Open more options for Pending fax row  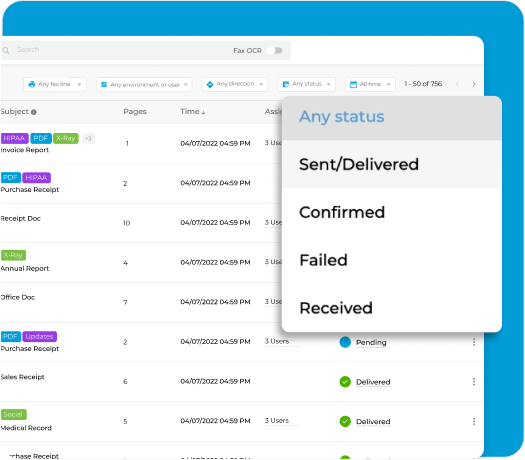coord(474,342)
